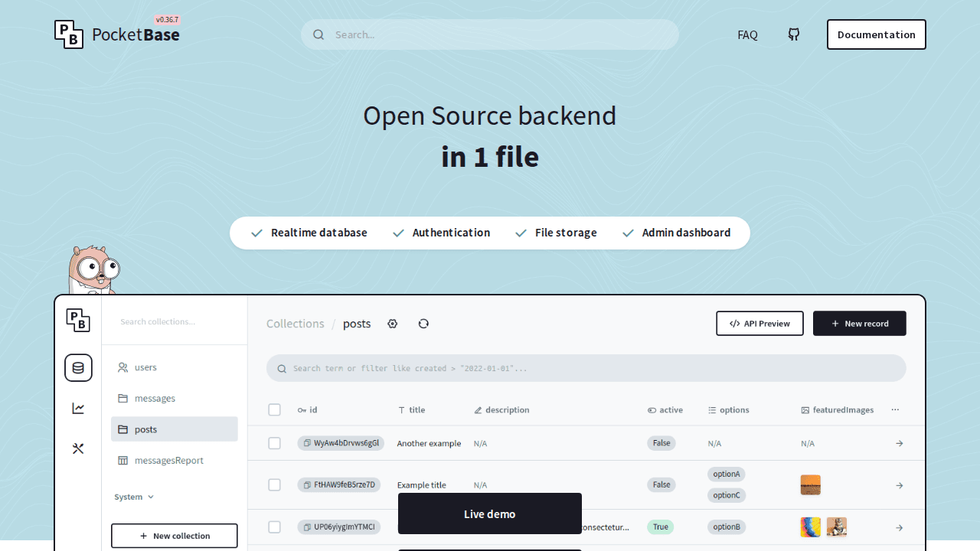Check the 'Another example' row checkbox
This screenshot has width=980, height=551.
click(275, 443)
